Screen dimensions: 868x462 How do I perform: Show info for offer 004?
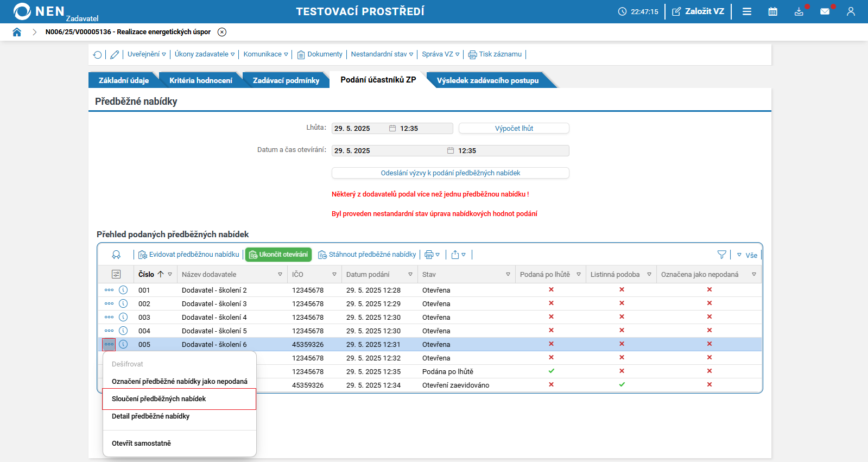pos(123,331)
